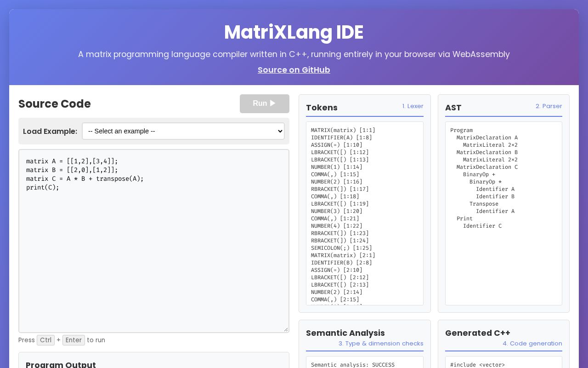This screenshot has width=588, height=368.
Task: Click code line 'matrix C = A * B + transpose(A);'
Action: (x=85, y=178)
